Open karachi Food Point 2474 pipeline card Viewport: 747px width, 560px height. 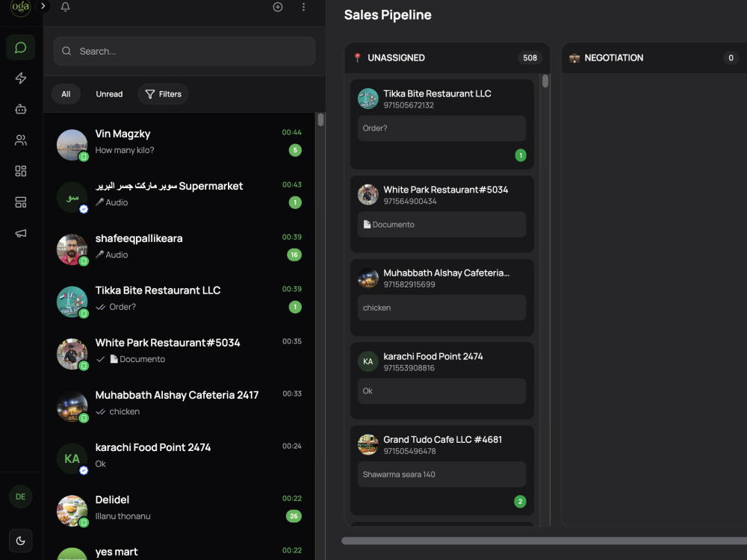(442, 381)
